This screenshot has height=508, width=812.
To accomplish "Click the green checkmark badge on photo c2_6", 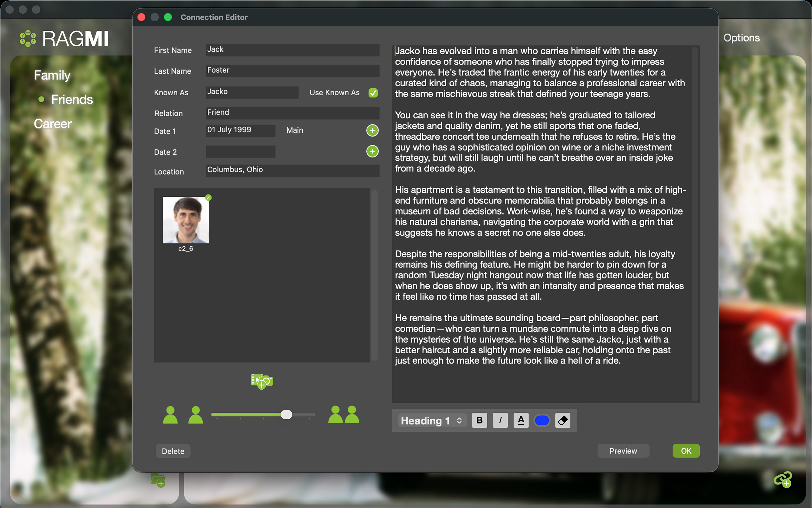I will coord(208,197).
